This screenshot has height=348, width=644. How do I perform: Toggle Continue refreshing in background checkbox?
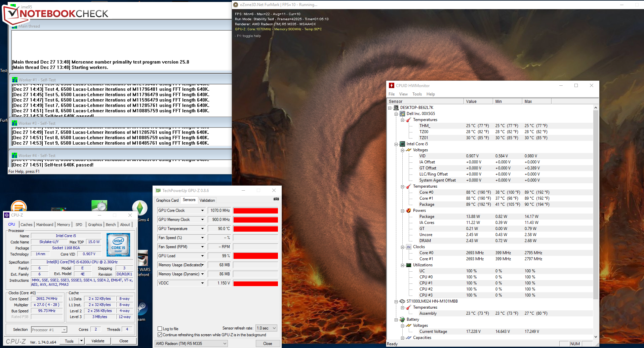[x=160, y=335]
